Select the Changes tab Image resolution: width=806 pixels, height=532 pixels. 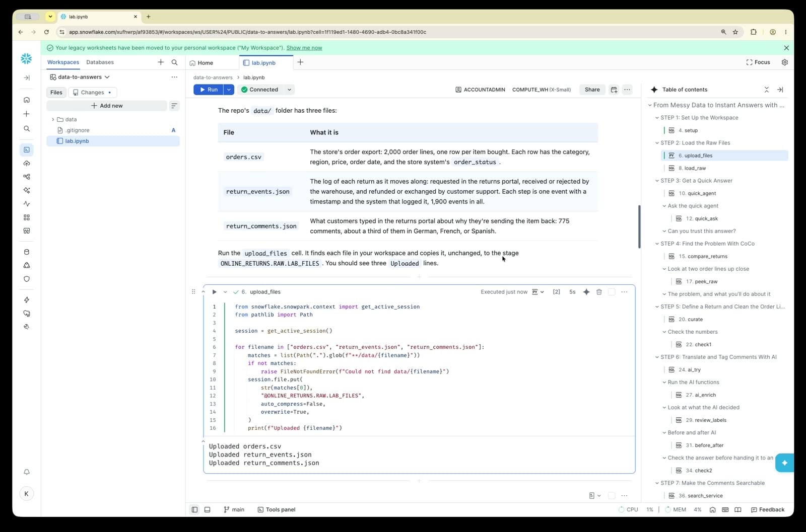point(92,93)
